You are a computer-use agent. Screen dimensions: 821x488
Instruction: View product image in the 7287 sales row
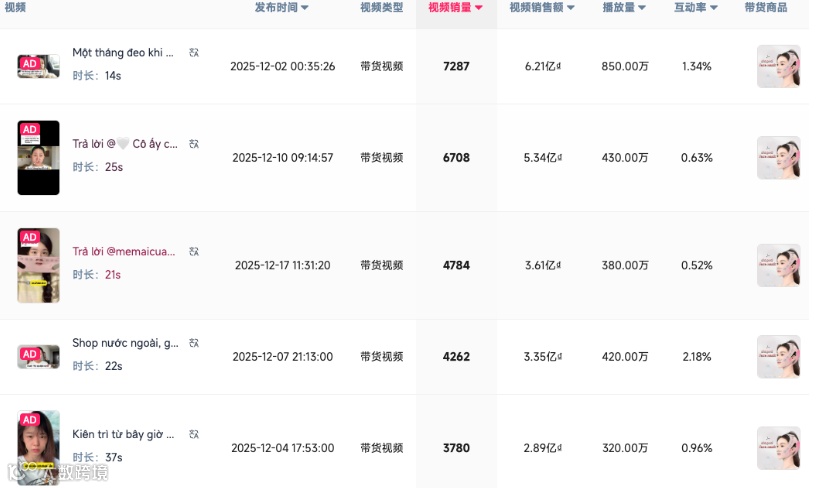click(778, 66)
